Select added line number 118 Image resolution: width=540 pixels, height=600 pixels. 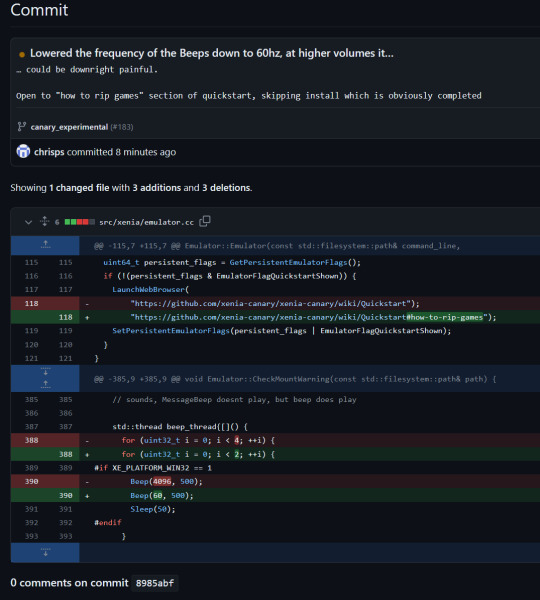pyautogui.click(x=65, y=317)
